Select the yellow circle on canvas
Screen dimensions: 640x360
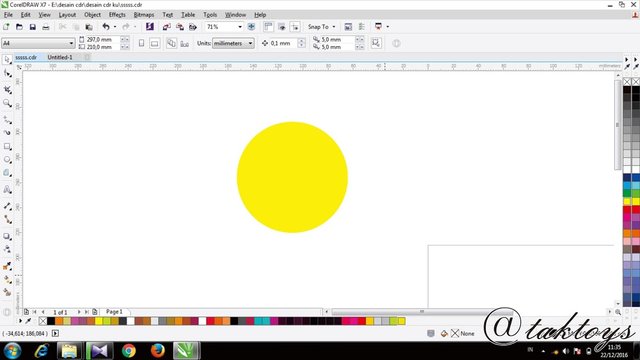point(292,177)
